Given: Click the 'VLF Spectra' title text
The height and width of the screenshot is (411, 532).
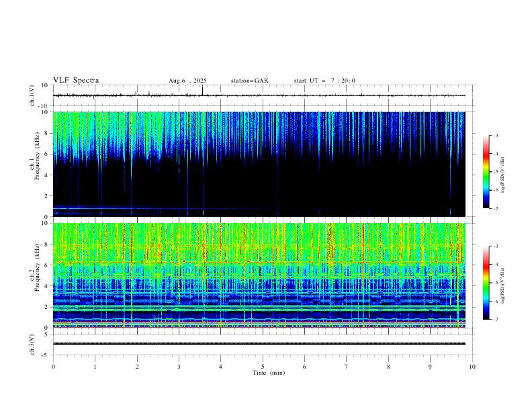Looking at the screenshot, I should [x=76, y=81].
